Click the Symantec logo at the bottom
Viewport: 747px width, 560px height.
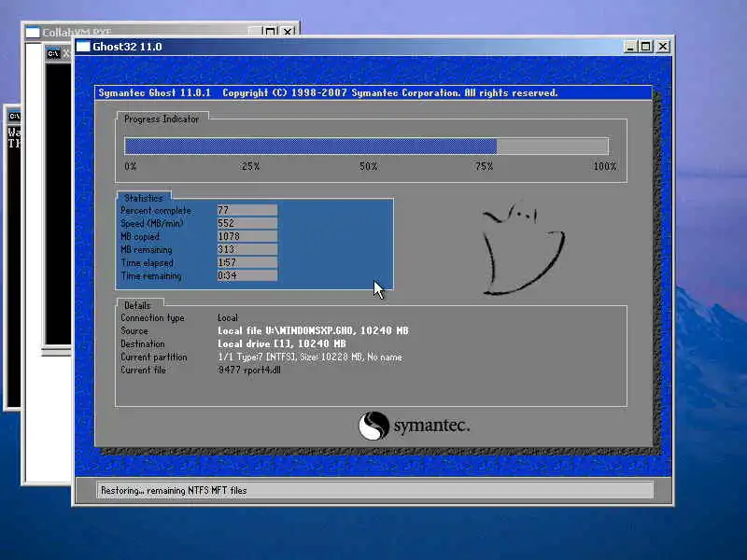414,426
